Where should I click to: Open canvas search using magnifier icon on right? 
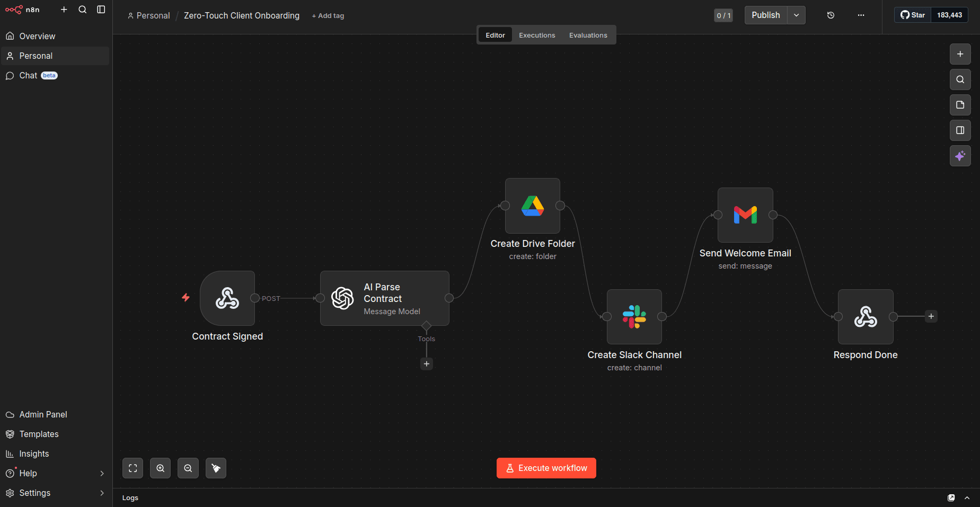click(x=960, y=79)
